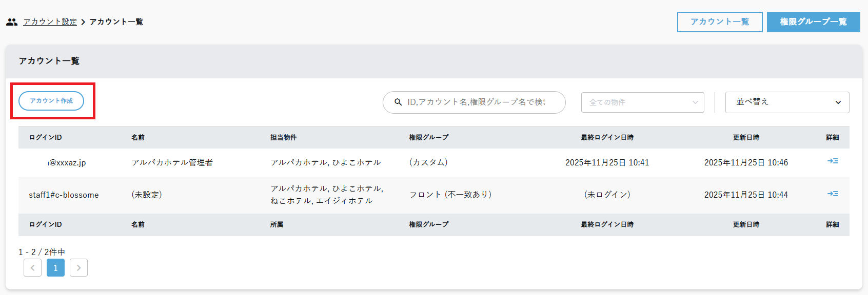Open the 並べ替え sort dropdown

point(787,102)
